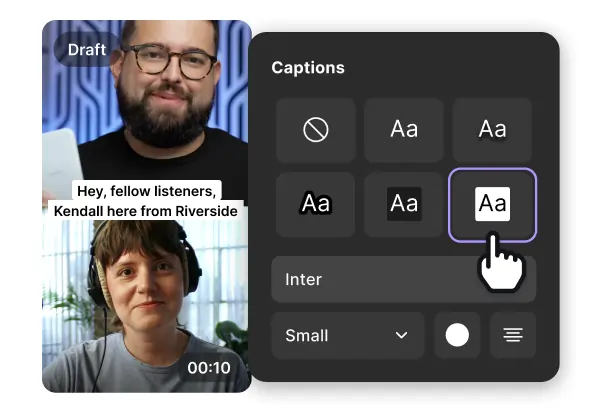Click the caption line "Hey, fellow listeners,"
This screenshot has width=600, height=412.
pos(147,190)
